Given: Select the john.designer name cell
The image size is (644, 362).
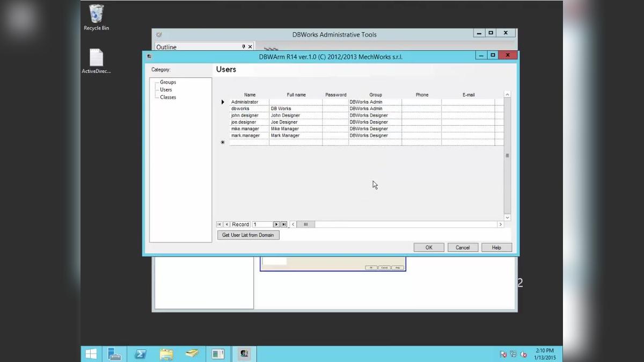Looking at the screenshot, I should point(250,115).
